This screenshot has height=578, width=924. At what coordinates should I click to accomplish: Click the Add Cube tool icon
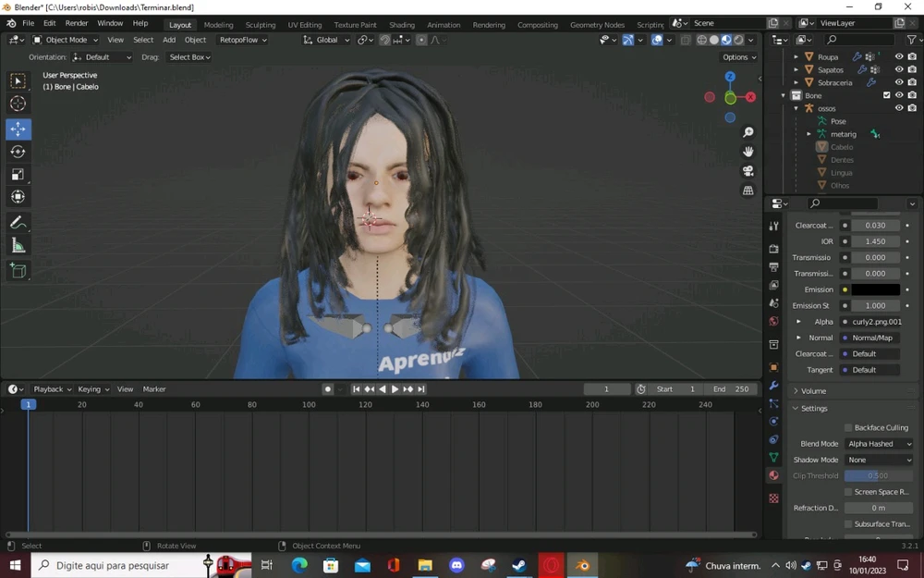tap(18, 271)
